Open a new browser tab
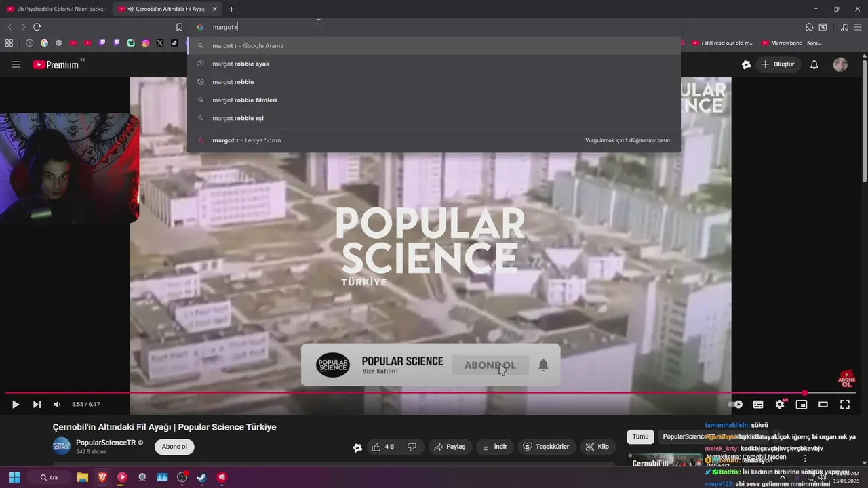The height and width of the screenshot is (488, 868). (231, 9)
